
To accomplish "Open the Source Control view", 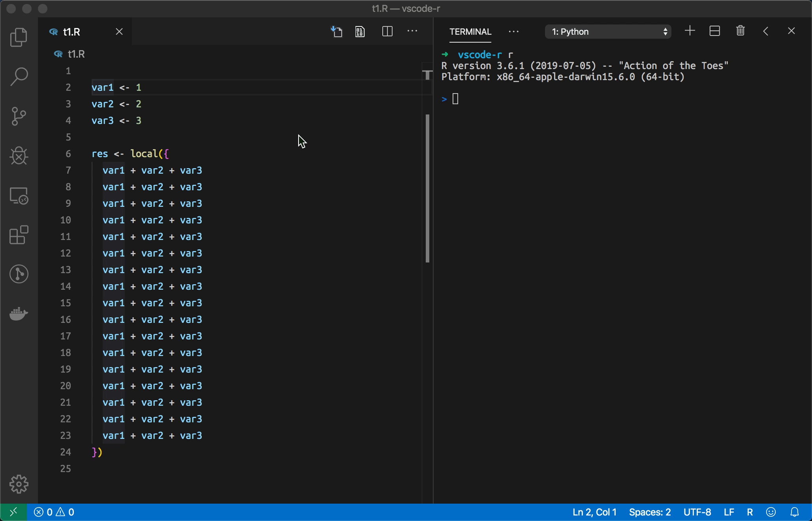I will (x=19, y=116).
